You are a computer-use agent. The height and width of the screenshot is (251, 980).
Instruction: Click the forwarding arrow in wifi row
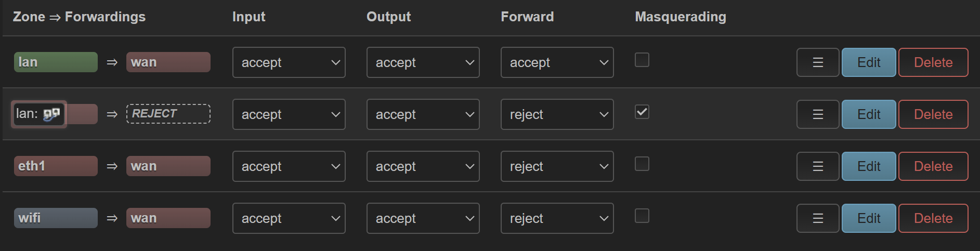(112, 218)
